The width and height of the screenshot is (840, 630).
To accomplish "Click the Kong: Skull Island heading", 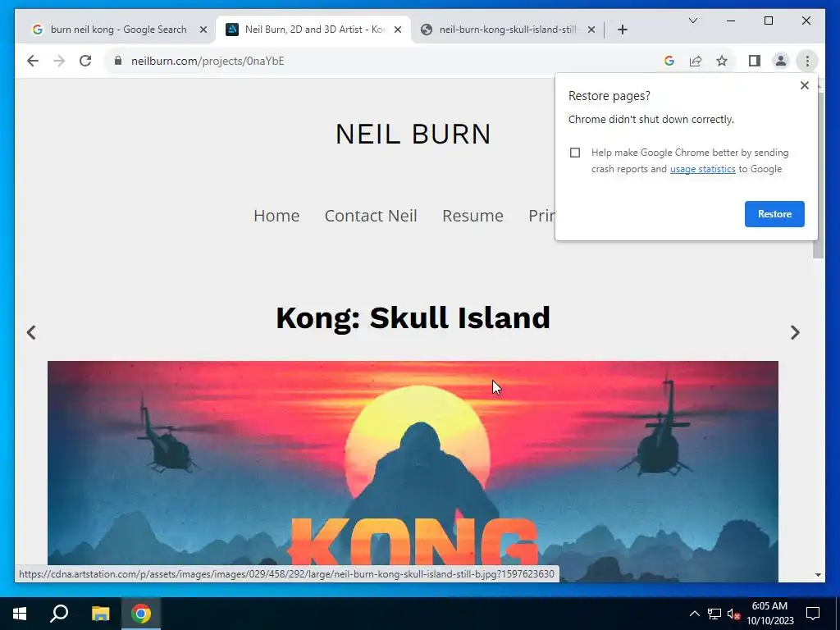I will point(413,317).
